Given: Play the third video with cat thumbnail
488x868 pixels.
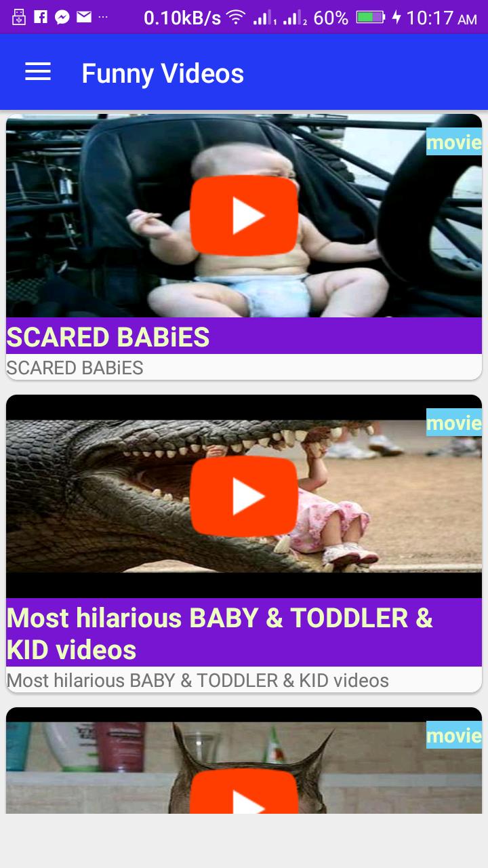Looking at the screenshot, I should (x=244, y=791).
